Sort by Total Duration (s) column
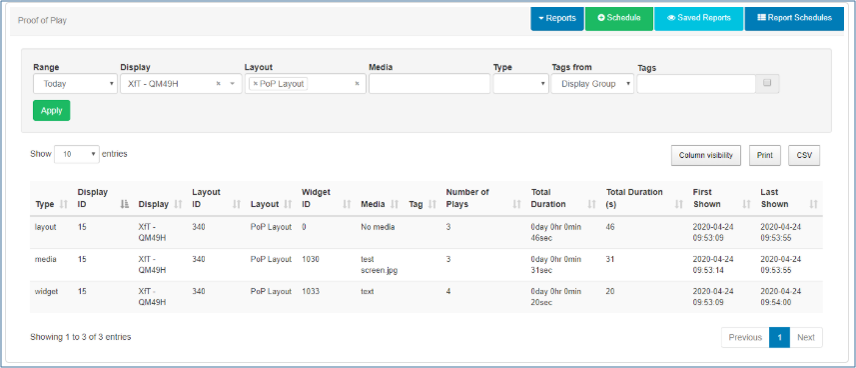This screenshot has height=368, width=856. (644, 198)
